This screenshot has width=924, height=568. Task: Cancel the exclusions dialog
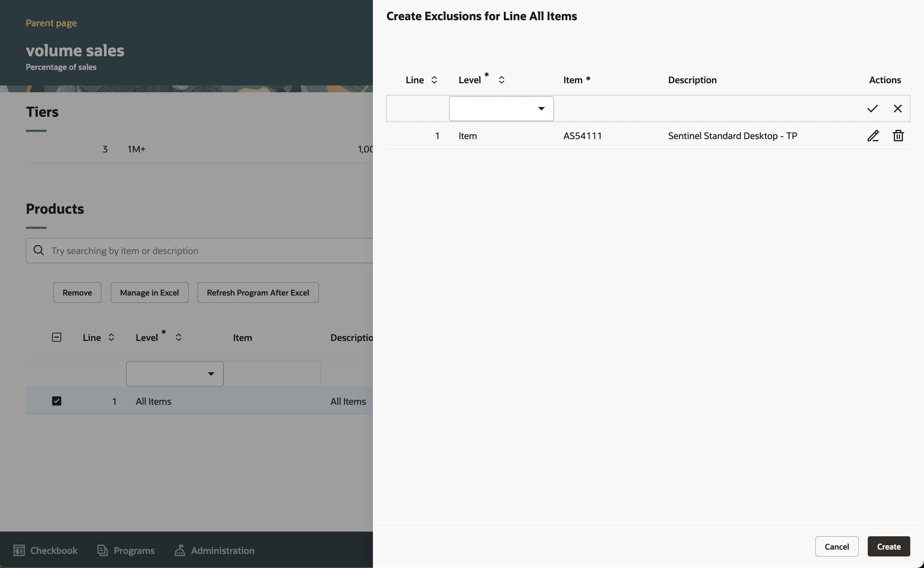[x=836, y=546]
